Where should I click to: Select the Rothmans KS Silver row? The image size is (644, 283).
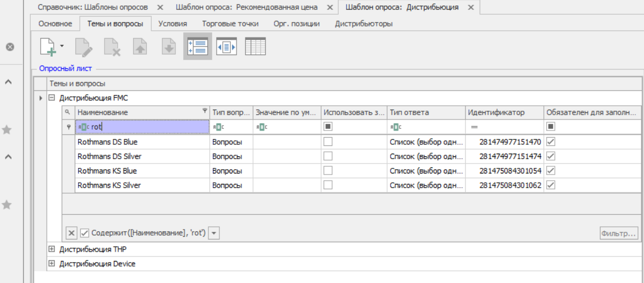point(352,185)
